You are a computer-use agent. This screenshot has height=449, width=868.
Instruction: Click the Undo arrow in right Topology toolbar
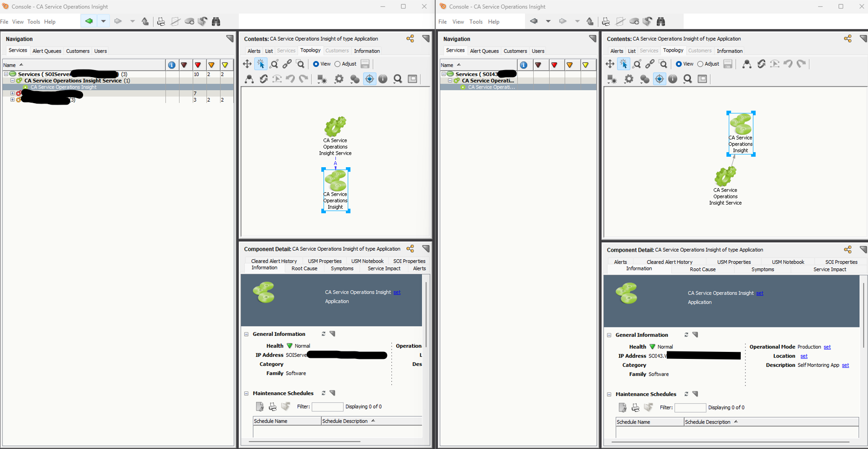coord(788,64)
